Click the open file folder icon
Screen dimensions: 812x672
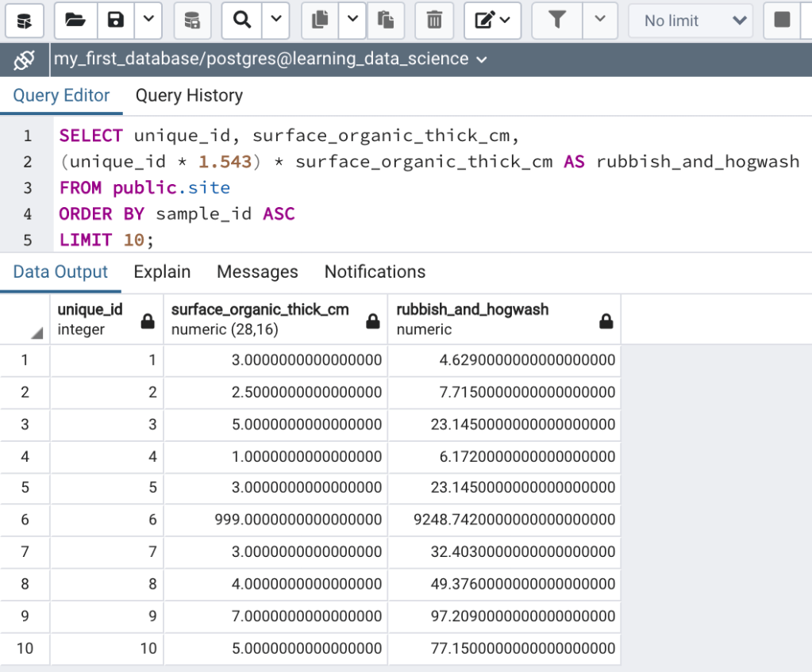[x=75, y=20]
